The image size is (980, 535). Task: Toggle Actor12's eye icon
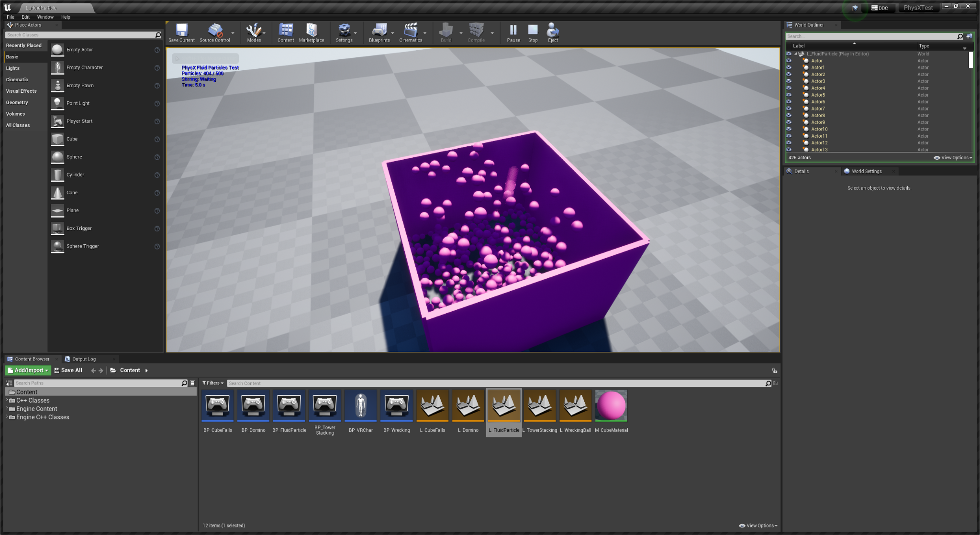click(x=790, y=142)
